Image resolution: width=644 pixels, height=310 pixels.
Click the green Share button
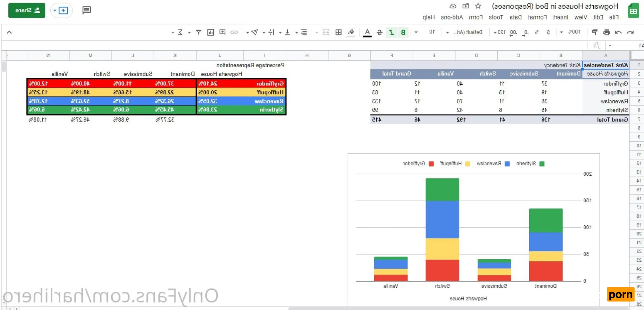[27, 10]
